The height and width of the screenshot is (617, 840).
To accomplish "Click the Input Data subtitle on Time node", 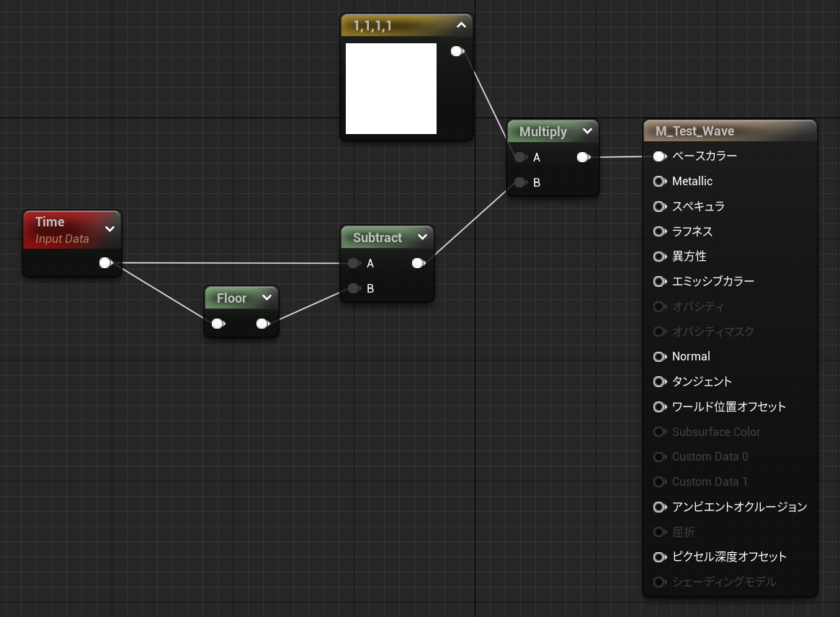I will click(62, 239).
